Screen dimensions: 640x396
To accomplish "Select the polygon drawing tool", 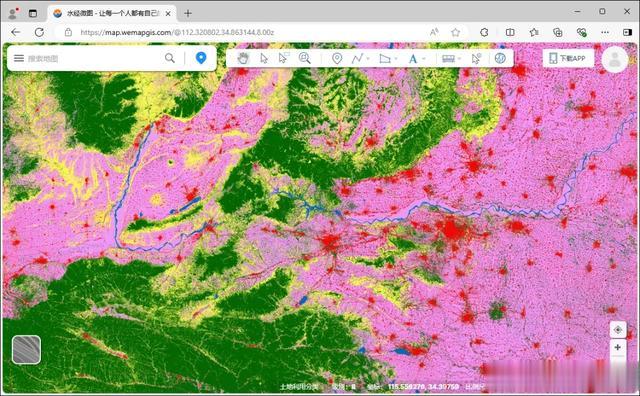I will [385, 58].
